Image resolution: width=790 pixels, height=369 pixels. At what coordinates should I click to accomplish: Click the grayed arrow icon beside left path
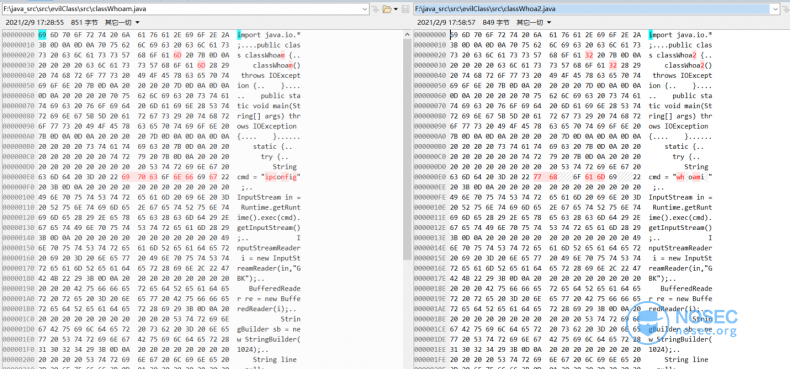coord(375,9)
